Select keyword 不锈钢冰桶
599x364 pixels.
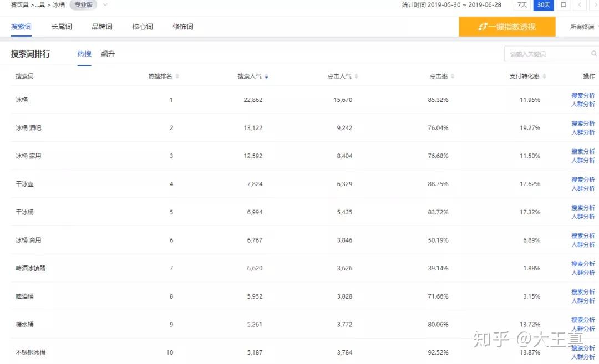(x=31, y=352)
